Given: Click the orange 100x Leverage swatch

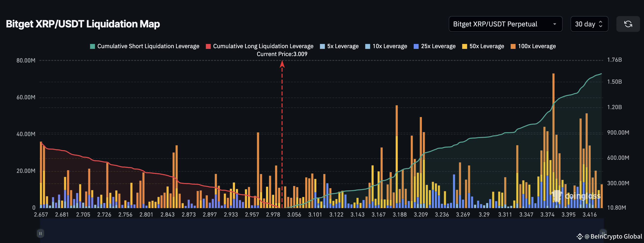Looking at the screenshot, I should point(513,46).
